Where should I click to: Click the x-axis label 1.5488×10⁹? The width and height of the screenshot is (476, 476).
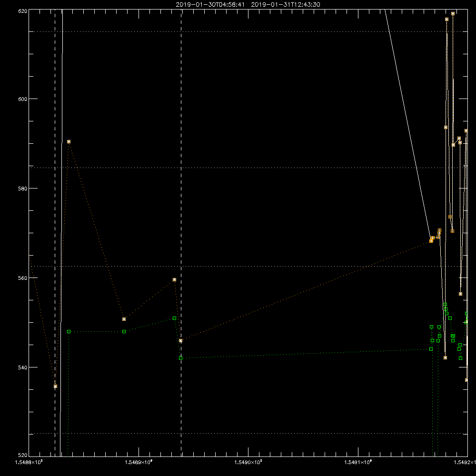29,462
